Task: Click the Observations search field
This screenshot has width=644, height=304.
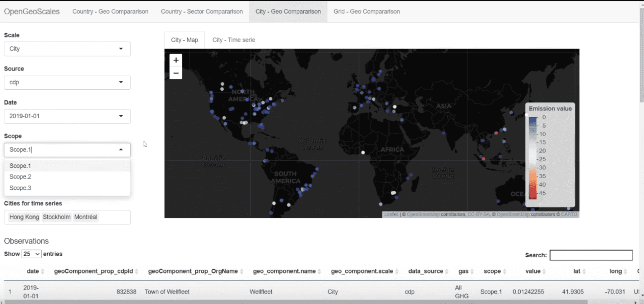Action: coord(591,255)
